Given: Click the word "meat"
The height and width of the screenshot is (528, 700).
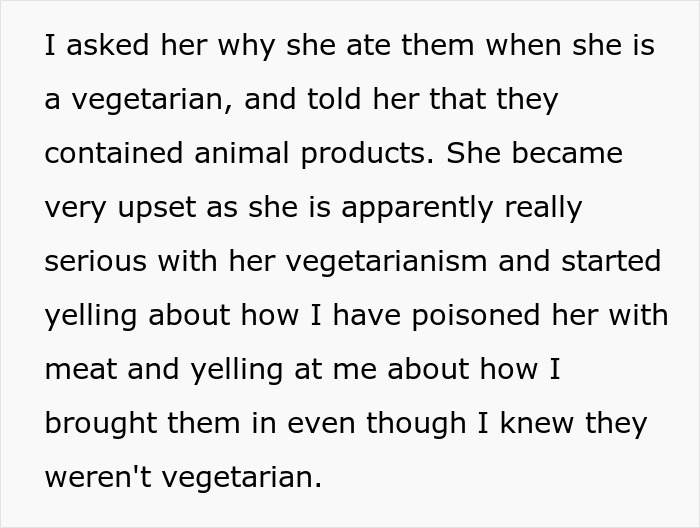Looking at the screenshot, I should pos(81,370).
